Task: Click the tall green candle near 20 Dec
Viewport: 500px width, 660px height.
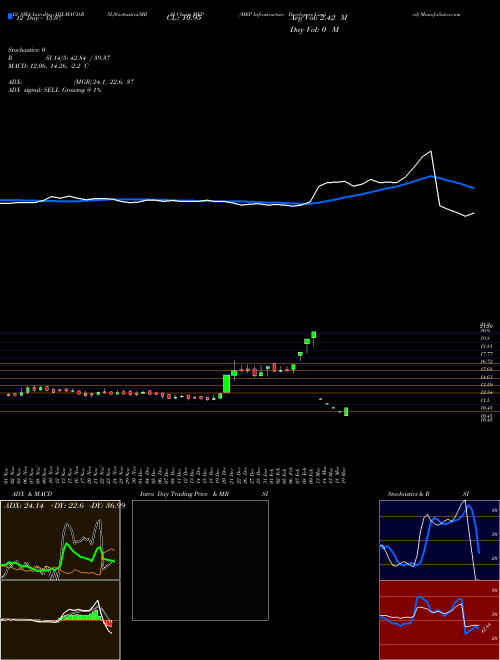Action: pyautogui.click(x=226, y=383)
